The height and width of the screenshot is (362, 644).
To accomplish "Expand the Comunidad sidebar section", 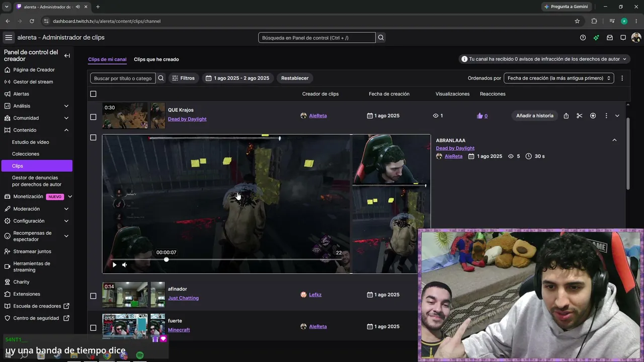I will (66, 118).
